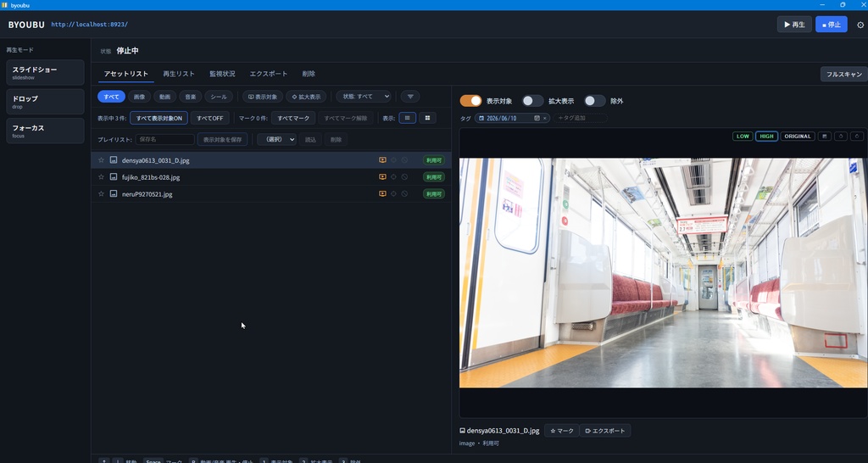Filter by 動画 chip
Screen dimensions: 868x463
[x=165, y=97]
